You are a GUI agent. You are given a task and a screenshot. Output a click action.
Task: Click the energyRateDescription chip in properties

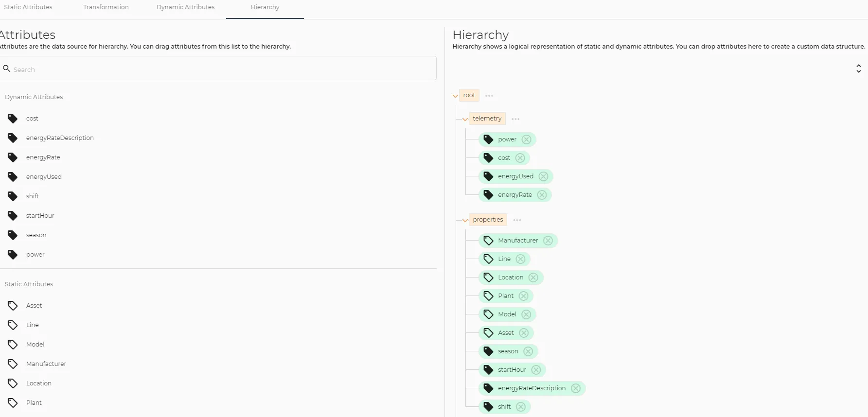tap(532, 388)
